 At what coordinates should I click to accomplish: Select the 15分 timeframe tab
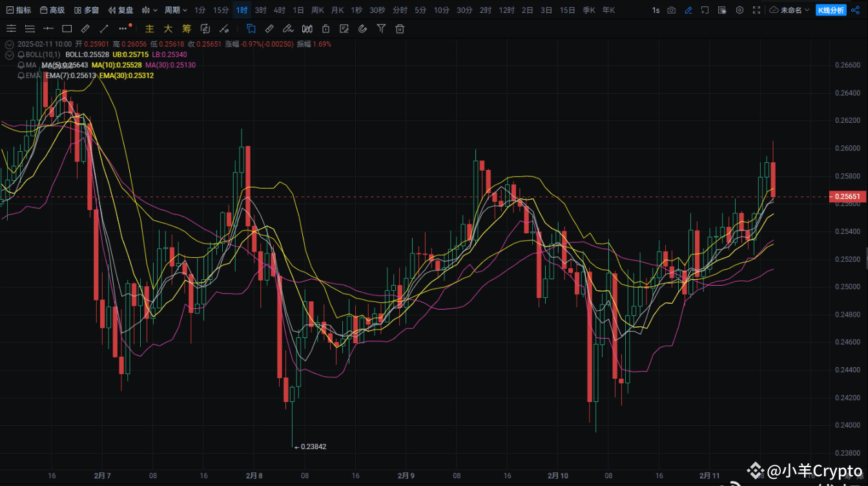(220, 10)
